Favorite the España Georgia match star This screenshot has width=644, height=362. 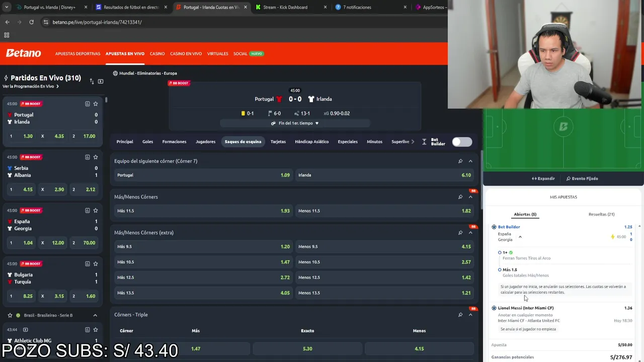tap(96, 210)
